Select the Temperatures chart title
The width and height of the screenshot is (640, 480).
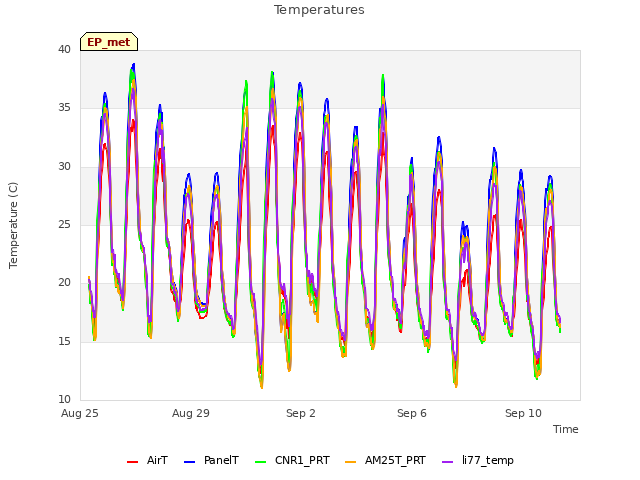tap(319, 10)
